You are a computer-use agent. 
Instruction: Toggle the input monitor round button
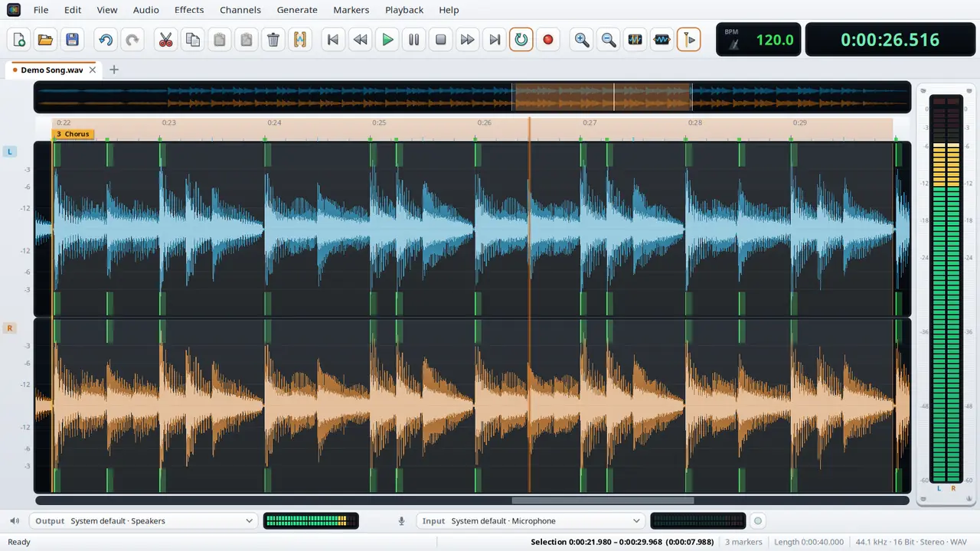coord(758,521)
